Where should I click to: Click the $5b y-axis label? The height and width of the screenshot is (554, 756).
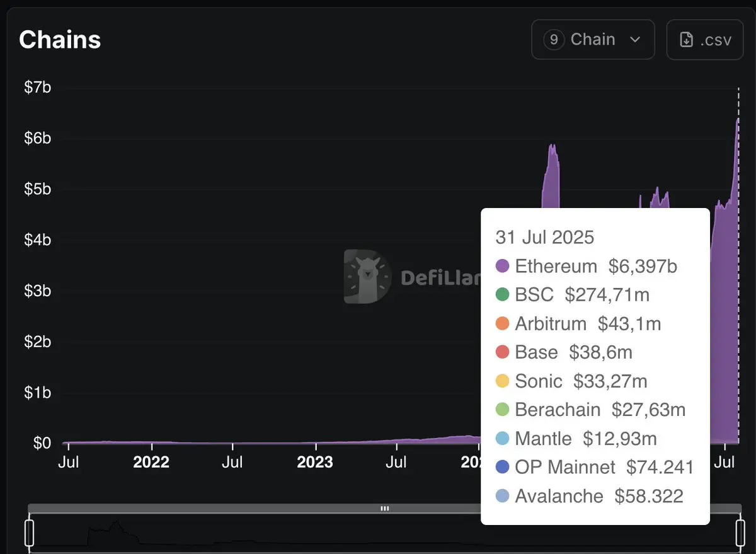38,190
